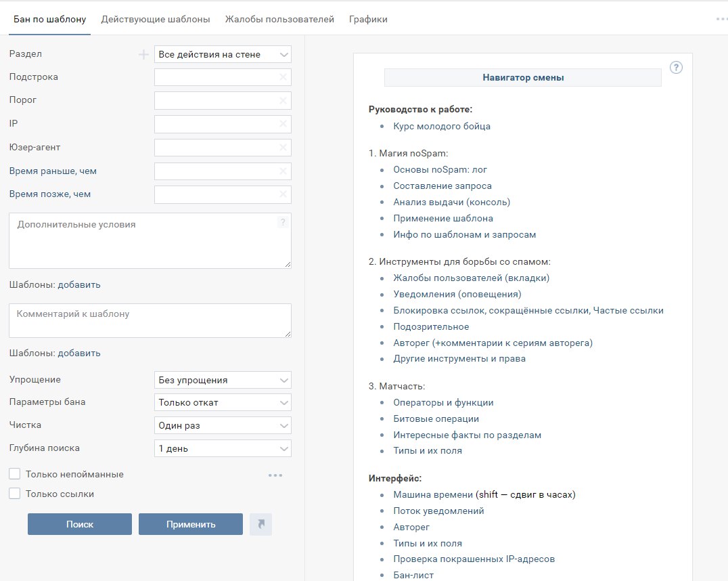Clear the Подстрока field with its X icon
The width and height of the screenshot is (728, 581).
[x=283, y=77]
